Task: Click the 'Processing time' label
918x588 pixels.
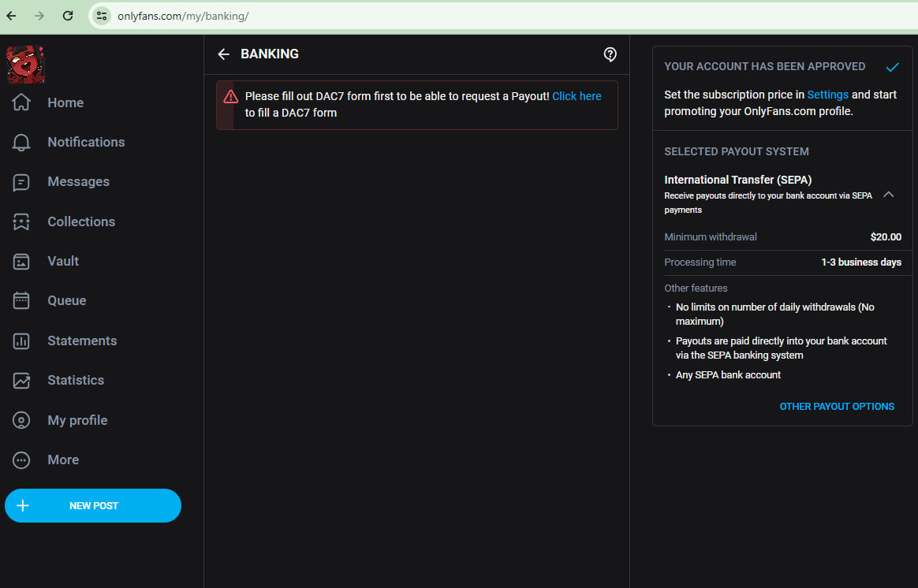Action: [700, 262]
